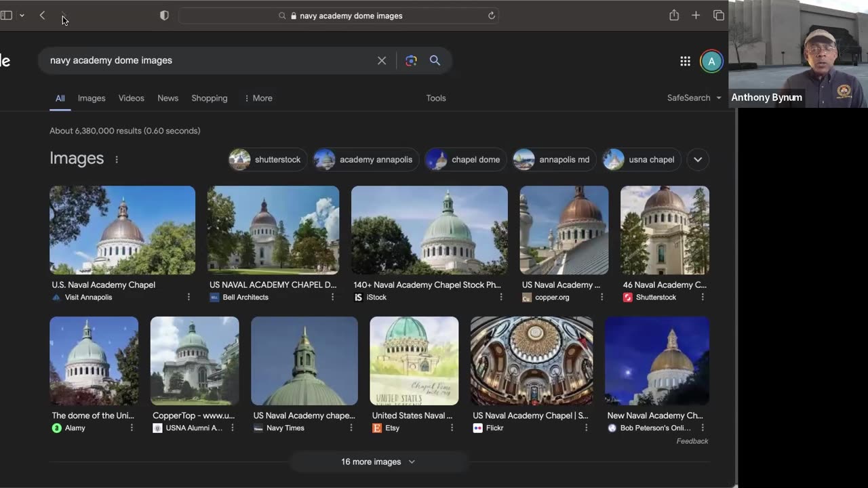Edit the Google search query field
868x488 pixels.
(210, 60)
